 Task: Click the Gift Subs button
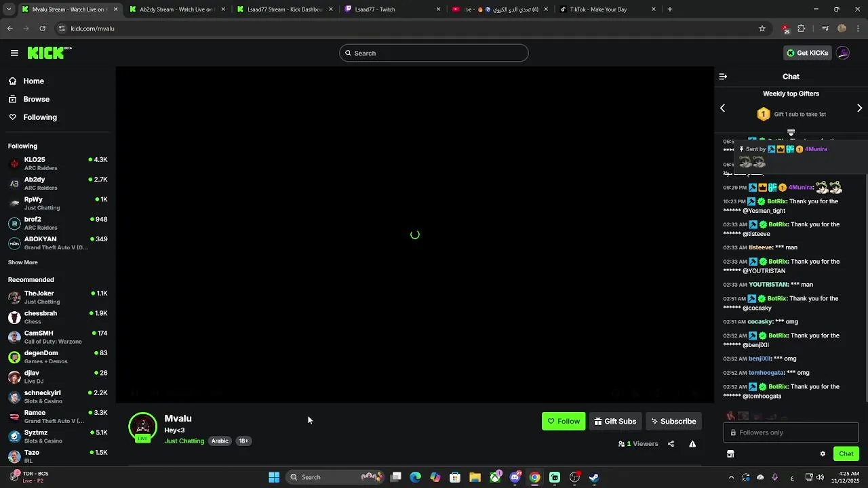pos(615,422)
